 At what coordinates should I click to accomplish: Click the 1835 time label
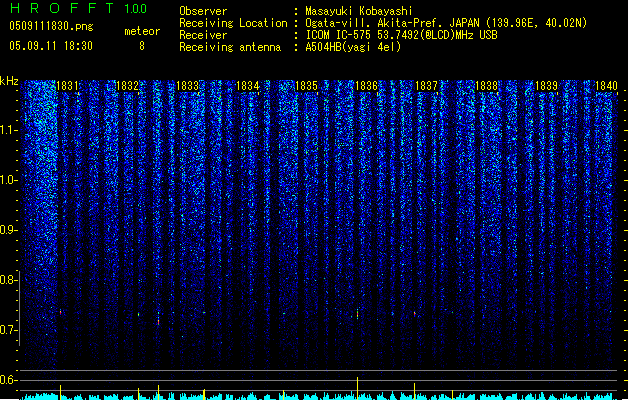coord(306,86)
